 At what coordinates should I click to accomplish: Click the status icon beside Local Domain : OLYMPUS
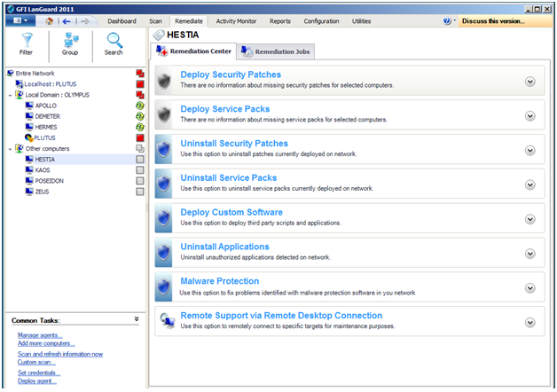(140, 95)
